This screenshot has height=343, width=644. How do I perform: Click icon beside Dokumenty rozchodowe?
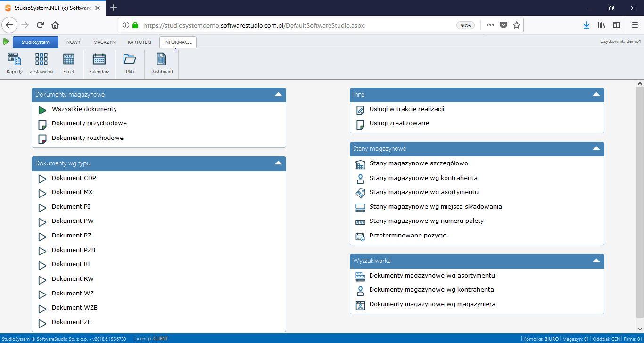tap(42, 139)
